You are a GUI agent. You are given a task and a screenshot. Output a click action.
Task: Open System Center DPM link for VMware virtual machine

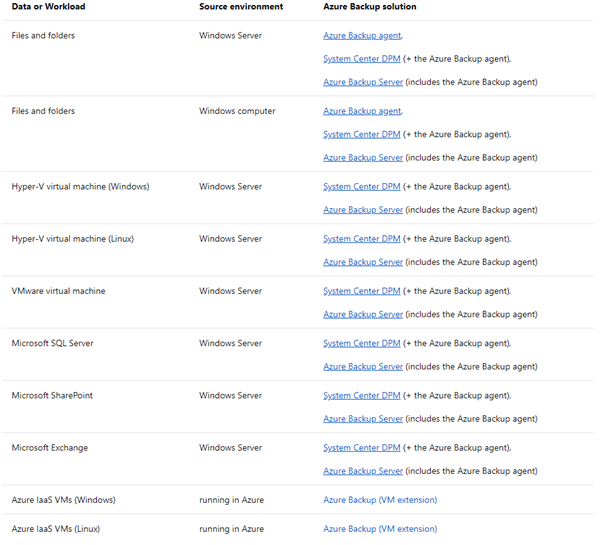(x=362, y=291)
